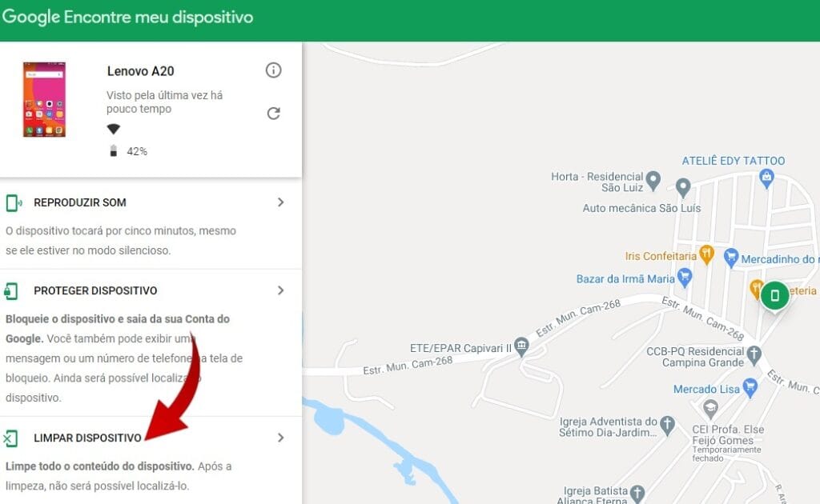The width and height of the screenshot is (820, 504).
Task: Click the Lenovo A20 phone thumbnail
Action: click(45, 99)
